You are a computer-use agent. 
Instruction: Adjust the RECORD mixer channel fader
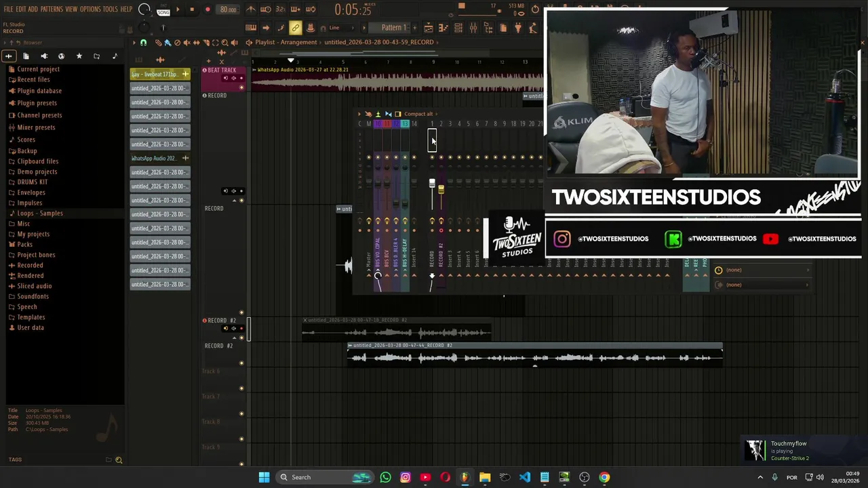coord(432,184)
